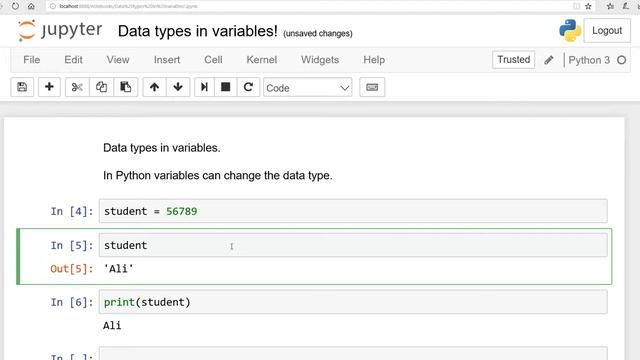Viewport: 640px width, 360px height.
Task: Open the Edit menu
Action: pyautogui.click(x=73, y=60)
